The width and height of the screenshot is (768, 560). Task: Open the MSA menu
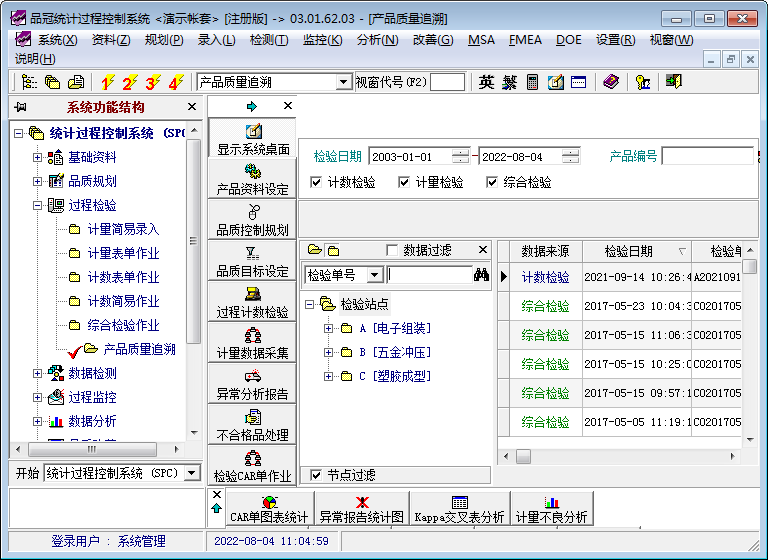tap(481, 40)
